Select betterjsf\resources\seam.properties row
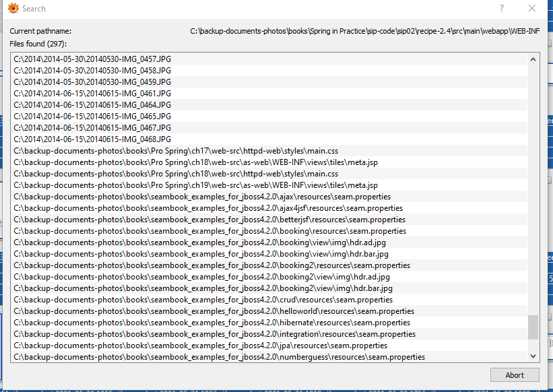The image size is (553, 392). click(270, 220)
